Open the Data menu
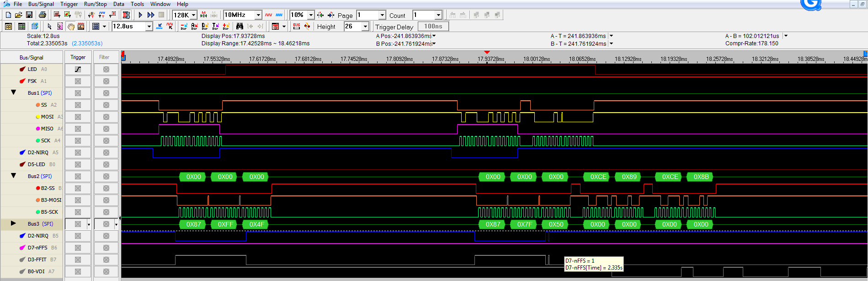 coord(119,4)
